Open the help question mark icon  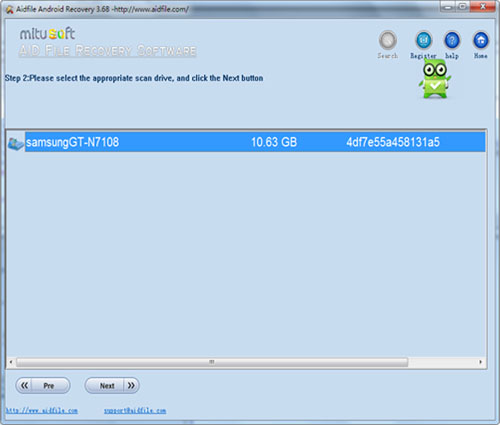[x=452, y=40]
